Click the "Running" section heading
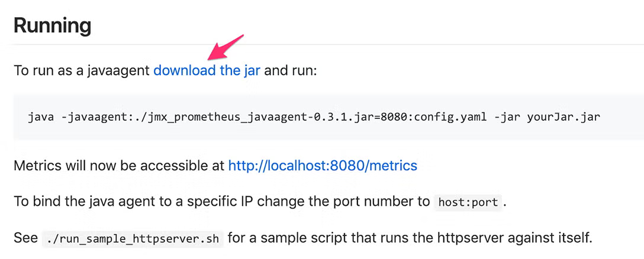The image size is (644, 259). [x=52, y=26]
